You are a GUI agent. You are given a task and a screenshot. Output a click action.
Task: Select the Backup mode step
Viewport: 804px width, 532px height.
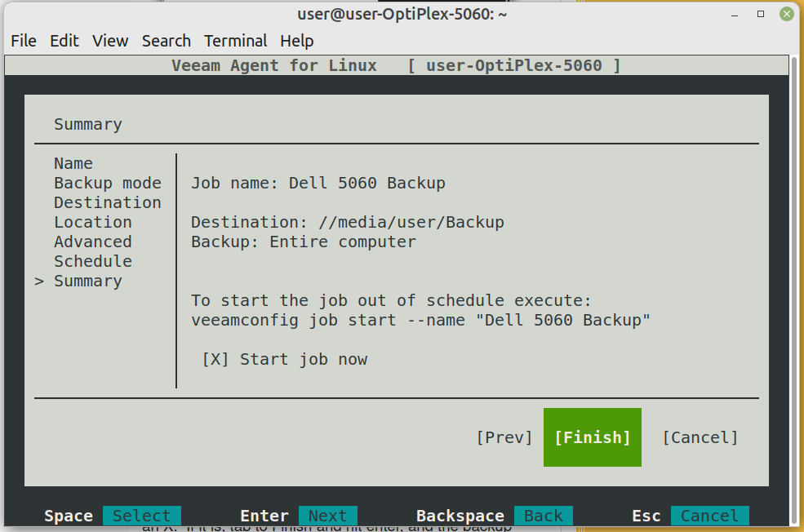(108, 183)
